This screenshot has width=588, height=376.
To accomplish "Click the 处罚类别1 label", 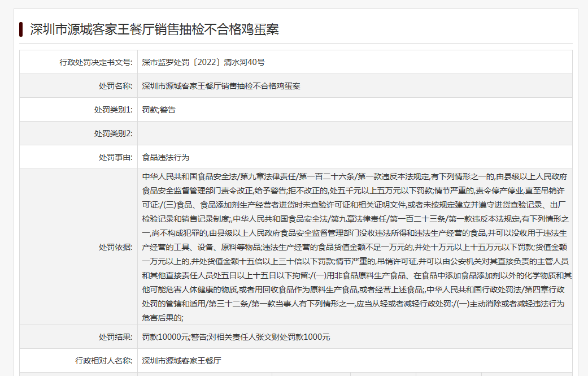I will (x=113, y=110).
